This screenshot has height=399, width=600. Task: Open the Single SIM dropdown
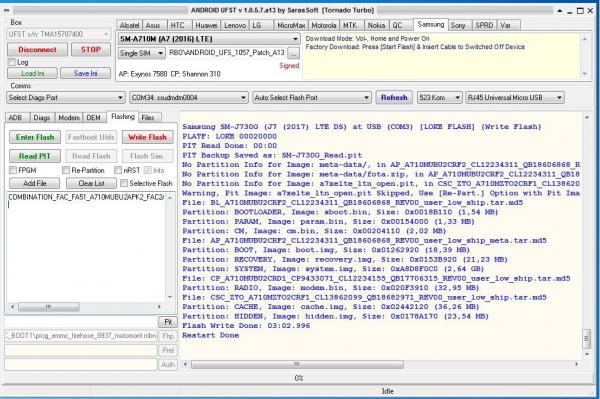pyautogui.click(x=142, y=53)
